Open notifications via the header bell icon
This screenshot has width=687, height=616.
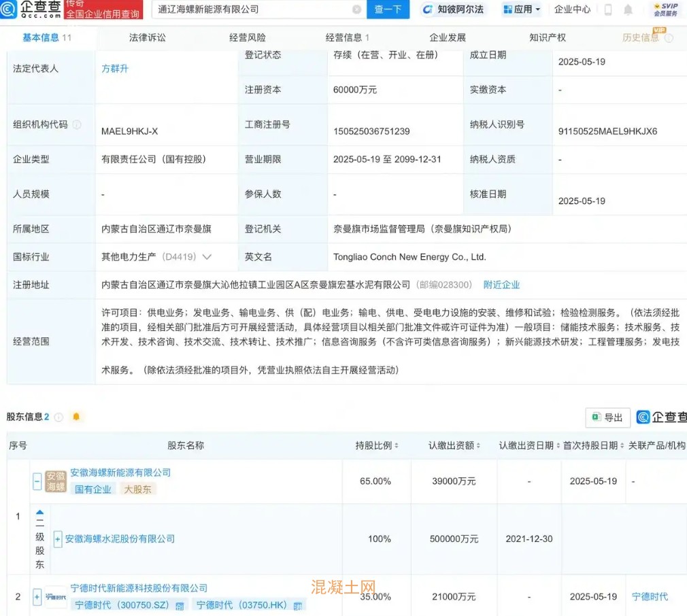628,10
